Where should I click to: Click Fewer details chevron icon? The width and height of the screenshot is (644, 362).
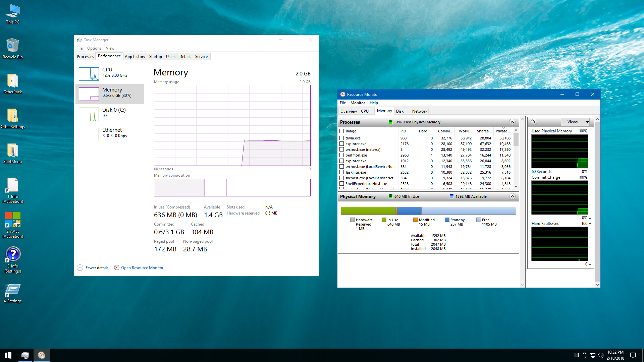(80, 267)
